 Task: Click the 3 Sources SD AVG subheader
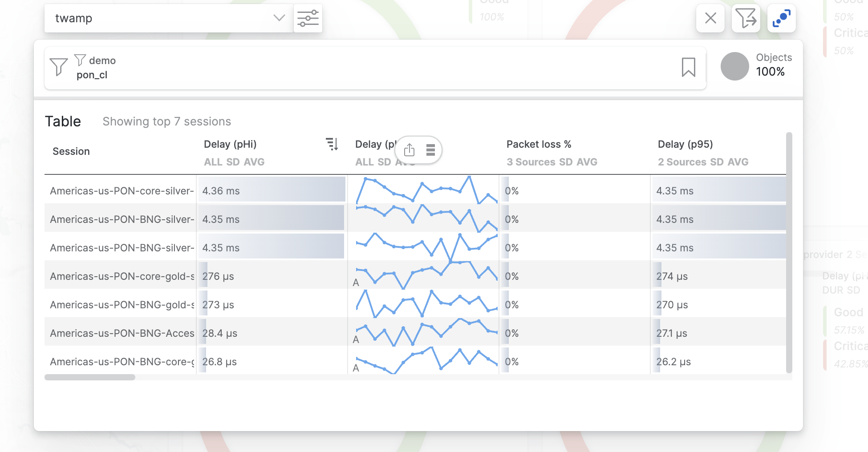[552, 162]
